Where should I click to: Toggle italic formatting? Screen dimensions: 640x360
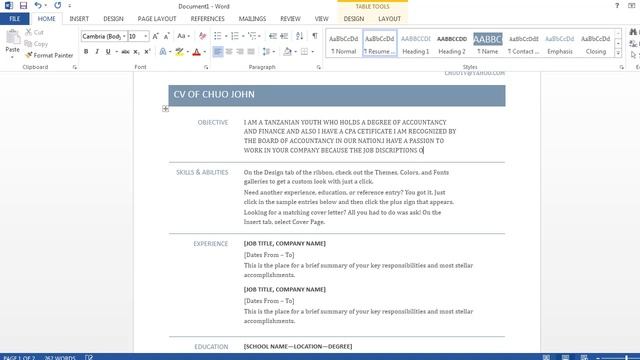[97, 52]
